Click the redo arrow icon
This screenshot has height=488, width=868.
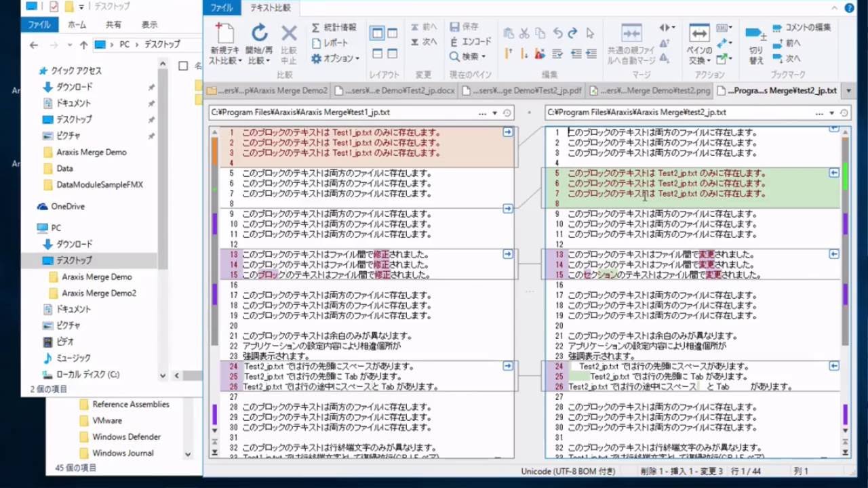573,33
